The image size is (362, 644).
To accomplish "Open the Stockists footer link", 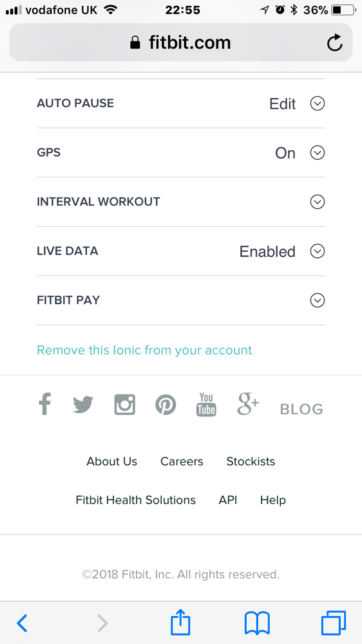I will click(251, 461).
